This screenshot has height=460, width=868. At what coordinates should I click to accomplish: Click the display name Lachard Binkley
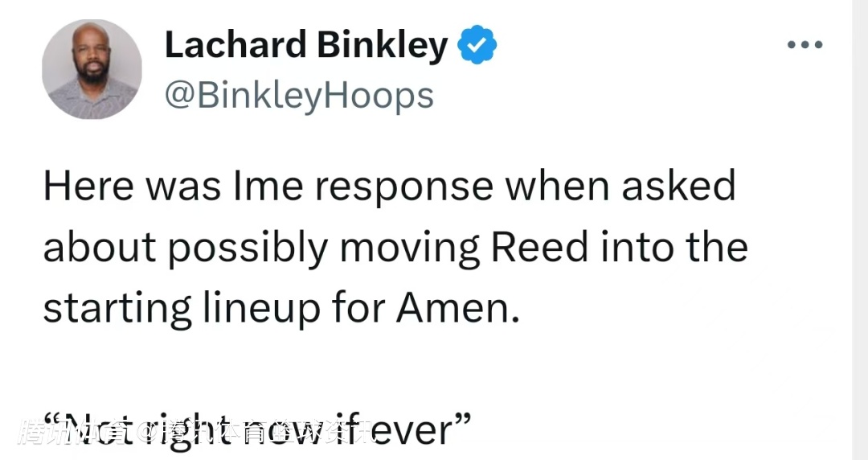pos(305,45)
